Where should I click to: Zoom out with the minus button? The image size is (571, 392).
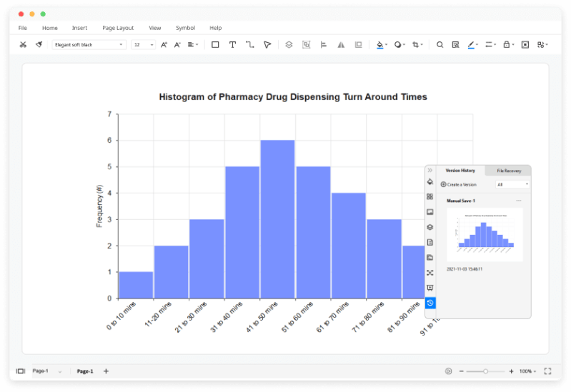pos(462,371)
